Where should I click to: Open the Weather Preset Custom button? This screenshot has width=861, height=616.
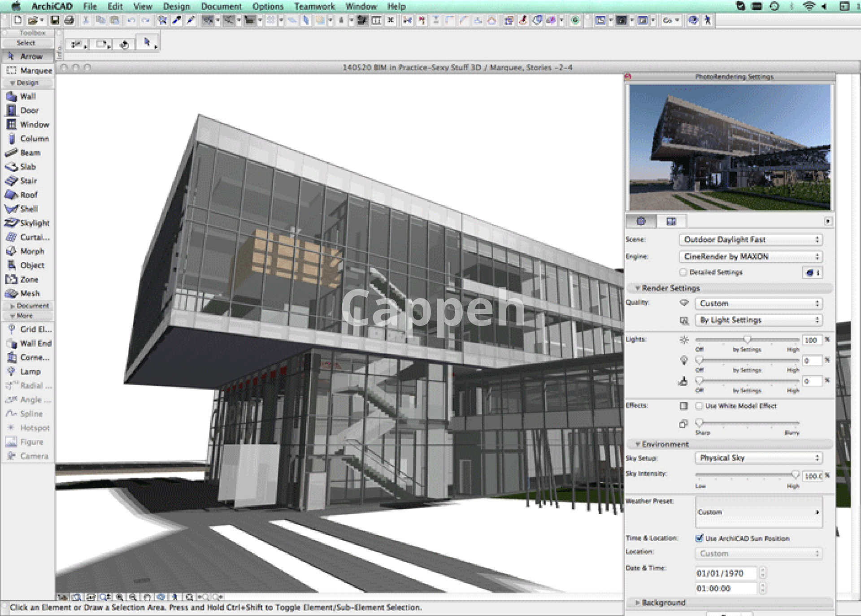click(x=759, y=512)
